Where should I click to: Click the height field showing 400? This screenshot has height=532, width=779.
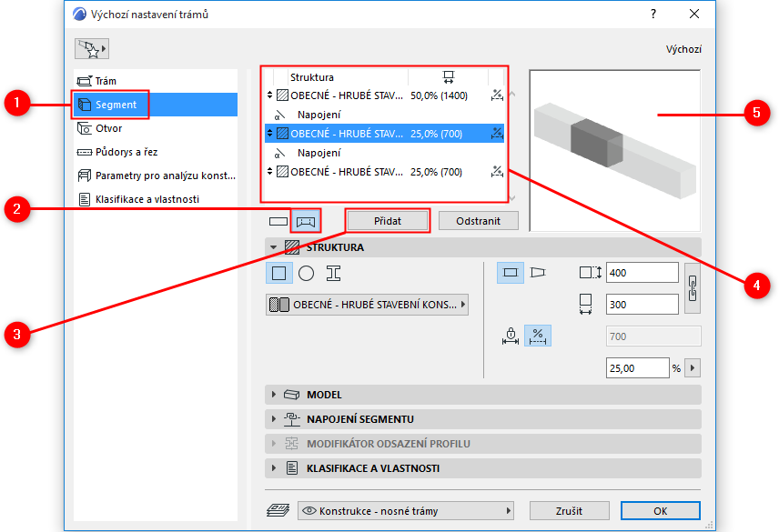point(642,273)
